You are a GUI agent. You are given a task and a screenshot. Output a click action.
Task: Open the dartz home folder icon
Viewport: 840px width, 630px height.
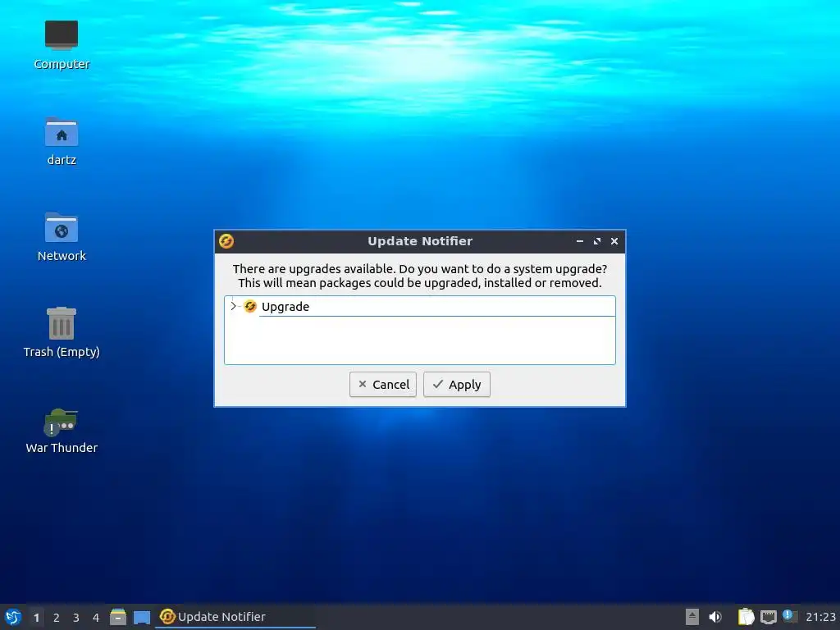(x=62, y=141)
